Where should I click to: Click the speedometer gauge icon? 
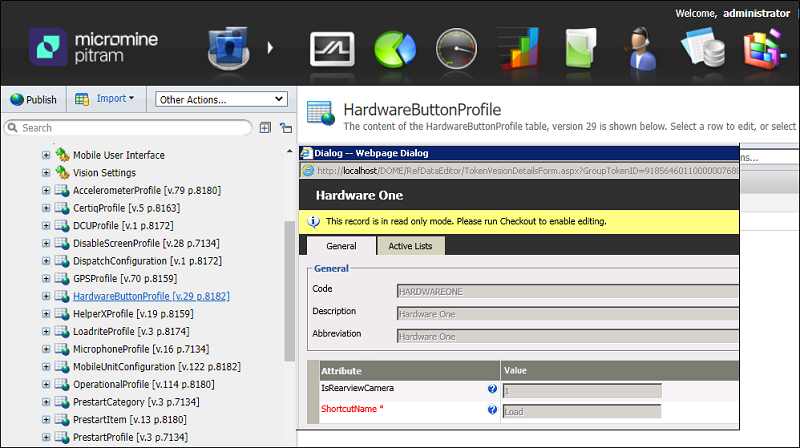(x=456, y=48)
